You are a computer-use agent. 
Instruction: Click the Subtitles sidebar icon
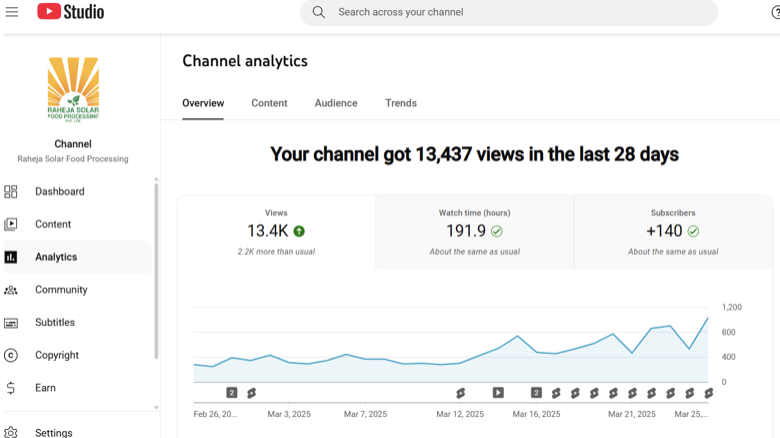click(10, 323)
